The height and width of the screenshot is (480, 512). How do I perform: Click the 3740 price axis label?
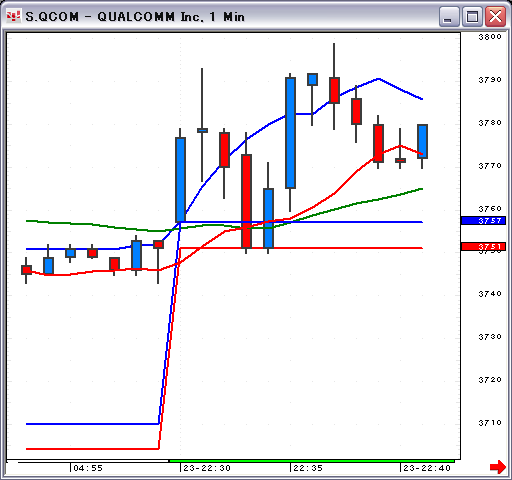tap(490, 294)
